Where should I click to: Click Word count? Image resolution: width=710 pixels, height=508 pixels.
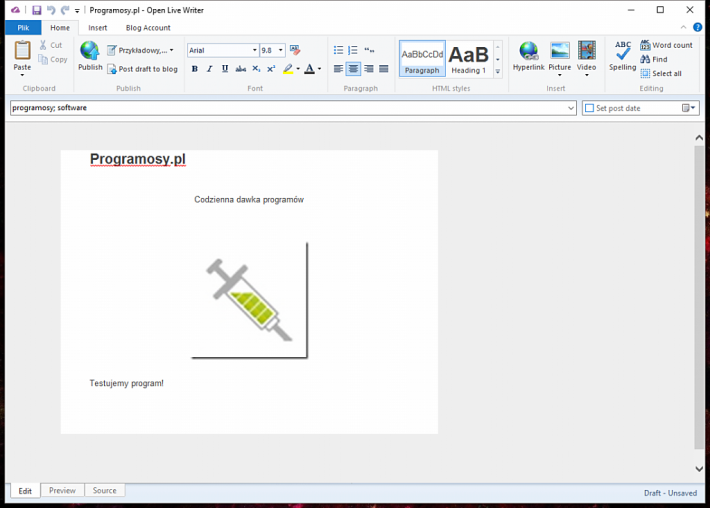tap(667, 45)
